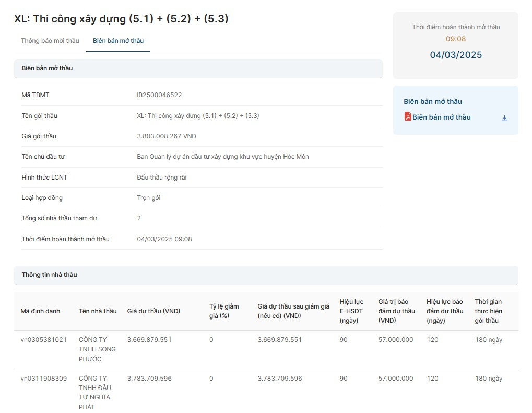Click the Tỷ lệ giảm giá (%) column header
The width and height of the screenshot is (532, 413).
click(224, 311)
